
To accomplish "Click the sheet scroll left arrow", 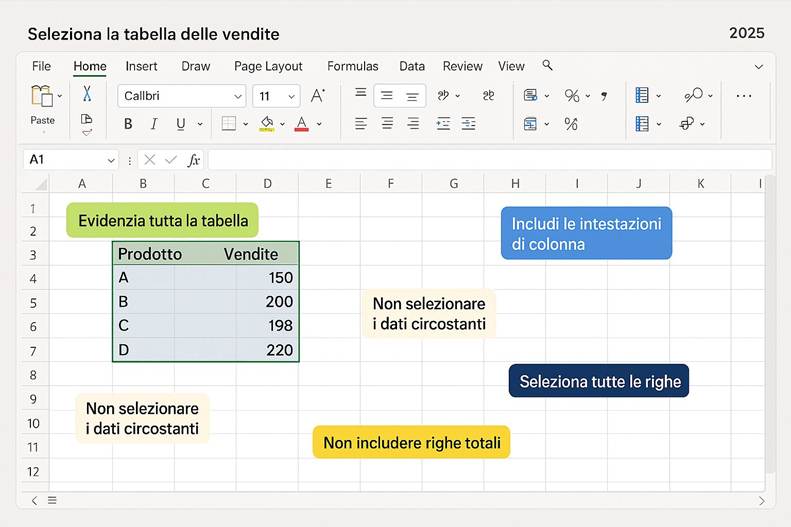I will pyautogui.click(x=34, y=500).
